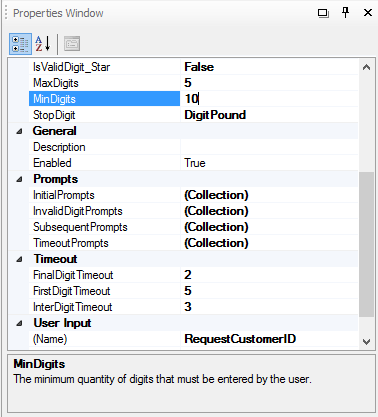Collapse the Prompts category
Screen dimensions: 378x417
[x=19, y=179]
